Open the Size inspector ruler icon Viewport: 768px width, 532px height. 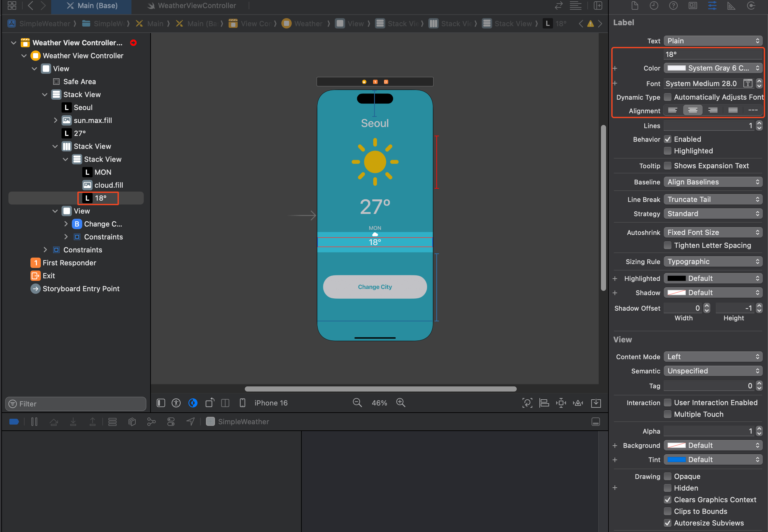pos(731,6)
